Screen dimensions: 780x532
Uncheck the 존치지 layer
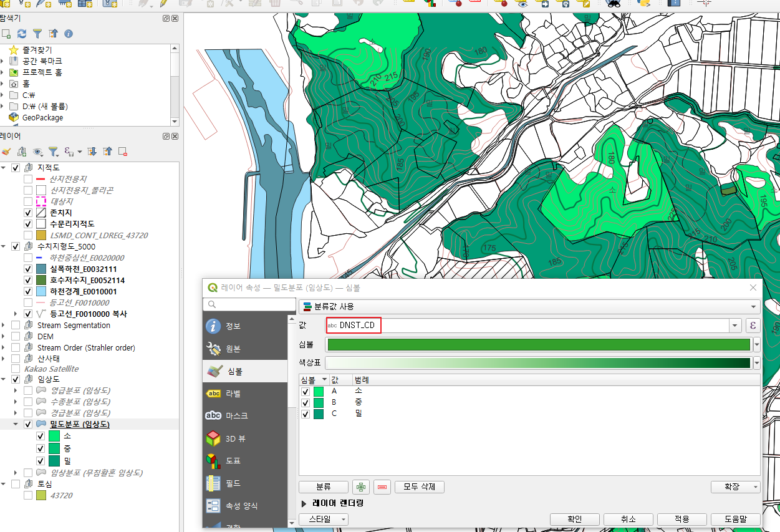click(x=27, y=213)
